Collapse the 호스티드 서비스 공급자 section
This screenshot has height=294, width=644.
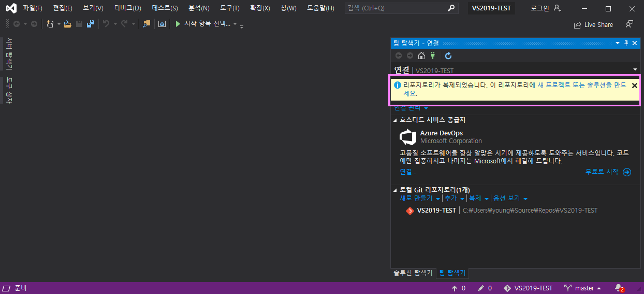[x=396, y=120]
